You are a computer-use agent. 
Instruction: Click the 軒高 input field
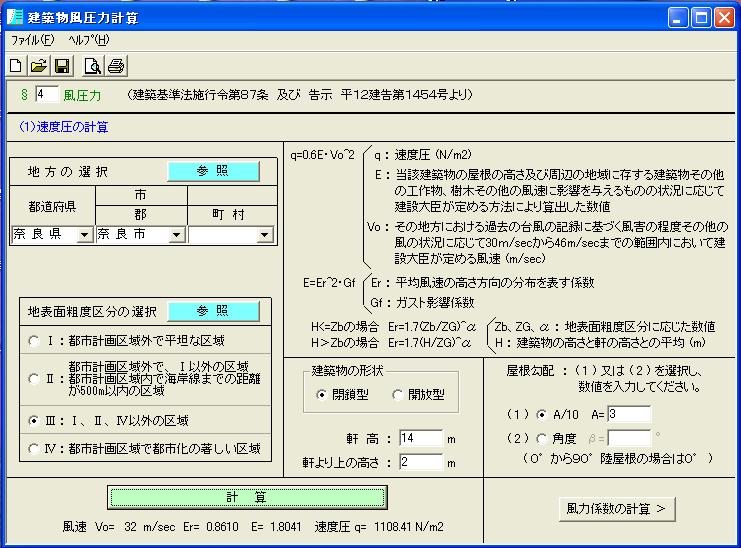(x=419, y=438)
